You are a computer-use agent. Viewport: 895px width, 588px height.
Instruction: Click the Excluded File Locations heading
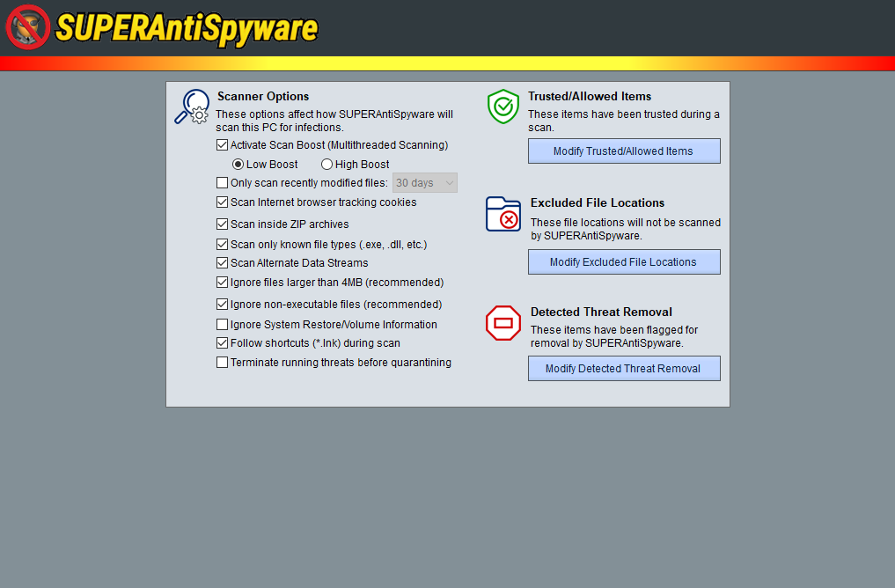598,202
